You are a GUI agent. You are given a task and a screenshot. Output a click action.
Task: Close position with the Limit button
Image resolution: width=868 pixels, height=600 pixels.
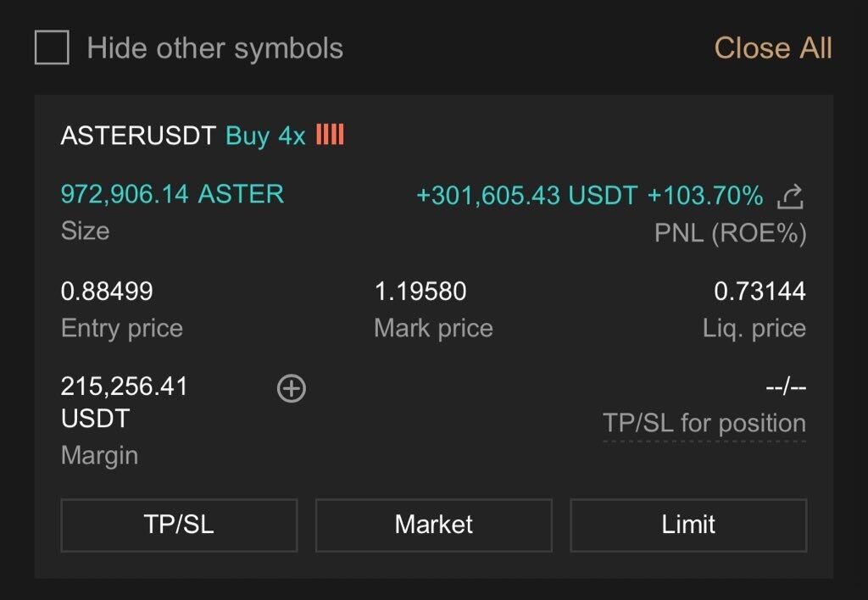pyautogui.click(x=688, y=525)
